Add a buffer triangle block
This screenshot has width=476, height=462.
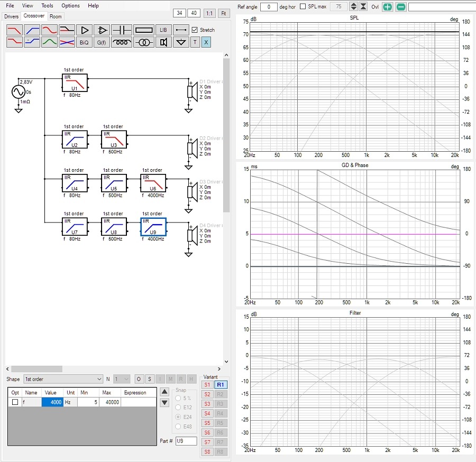pyautogui.click(x=85, y=30)
